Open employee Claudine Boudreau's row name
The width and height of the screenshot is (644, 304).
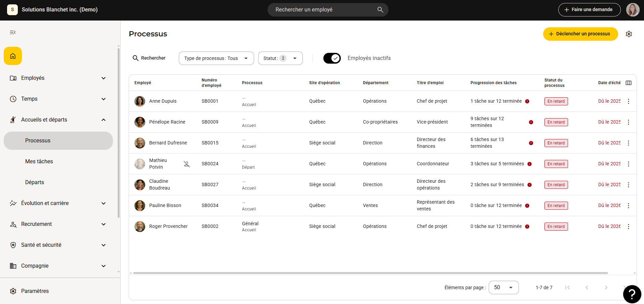point(159,185)
